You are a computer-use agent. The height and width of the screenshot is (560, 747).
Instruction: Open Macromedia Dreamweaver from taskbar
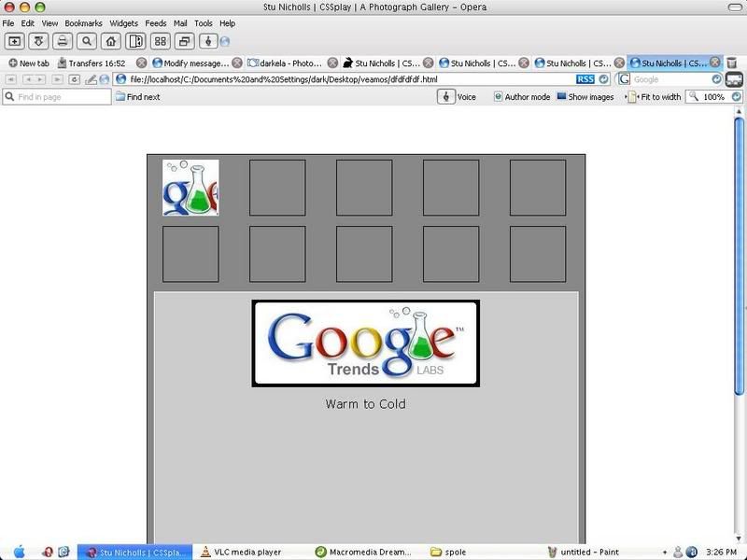(x=363, y=552)
